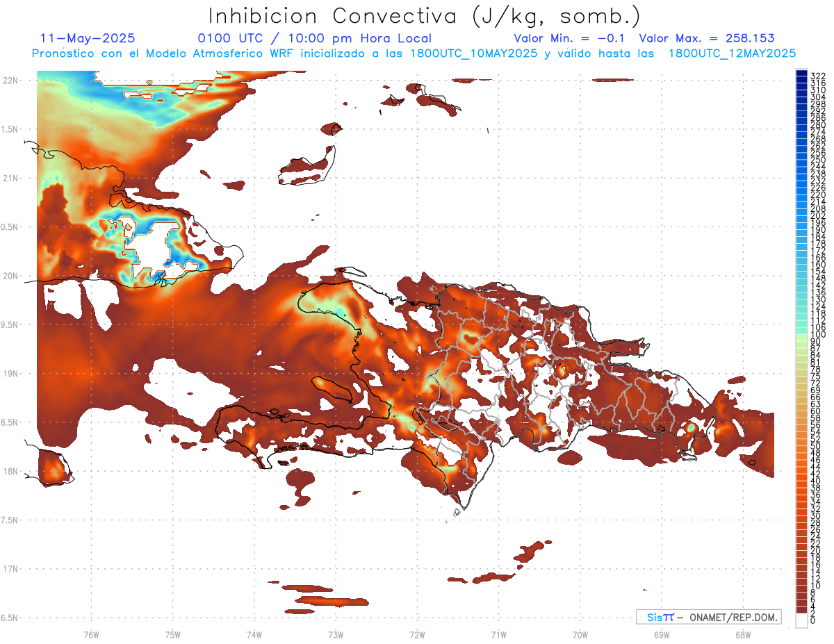The height and width of the screenshot is (644, 834).
Task: Click the '21N' latitude label
Action: 10,178
